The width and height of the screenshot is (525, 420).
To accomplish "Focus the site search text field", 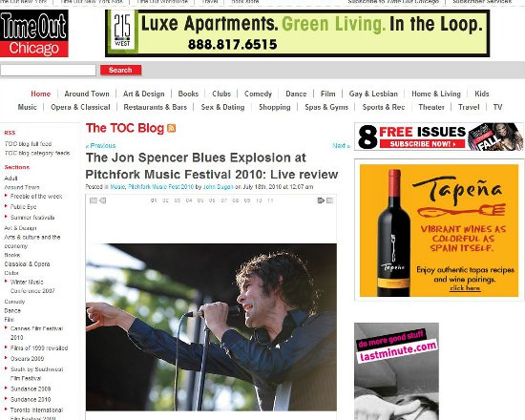I will click(49, 70).
